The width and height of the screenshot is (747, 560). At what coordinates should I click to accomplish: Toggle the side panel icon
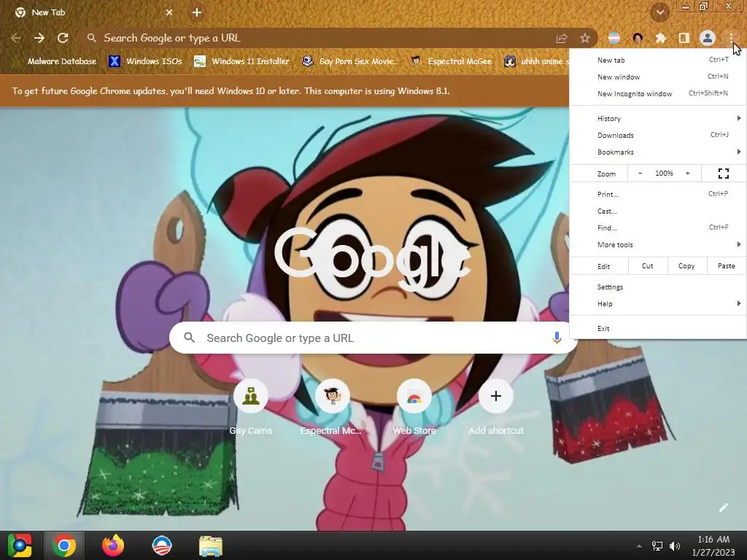684,38
